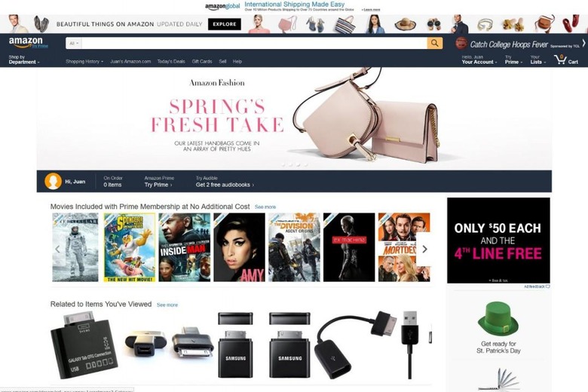
Task: Open the Amy movie poster
Action: [x=239, y=247]
